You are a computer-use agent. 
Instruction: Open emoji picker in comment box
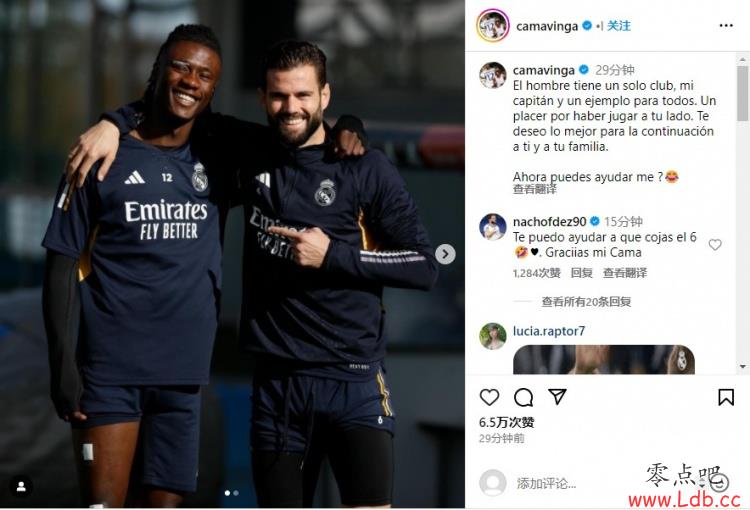tap(721, 483)
